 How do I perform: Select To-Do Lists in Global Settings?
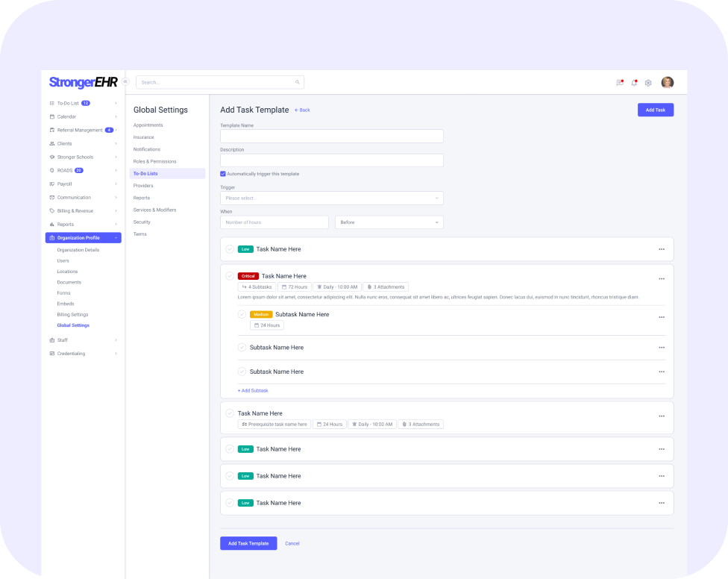click(145, 174)
